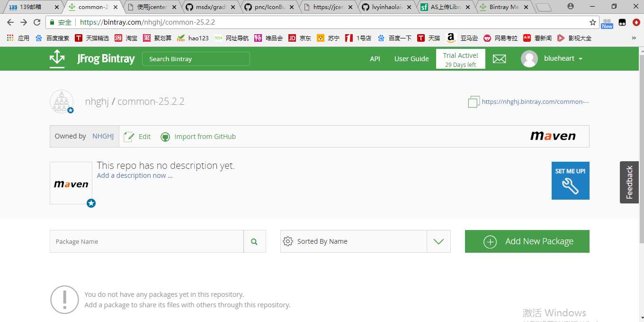The image size is (644, 322).
Task: Click the blueheart user avatar
Action: click(529, 59)
